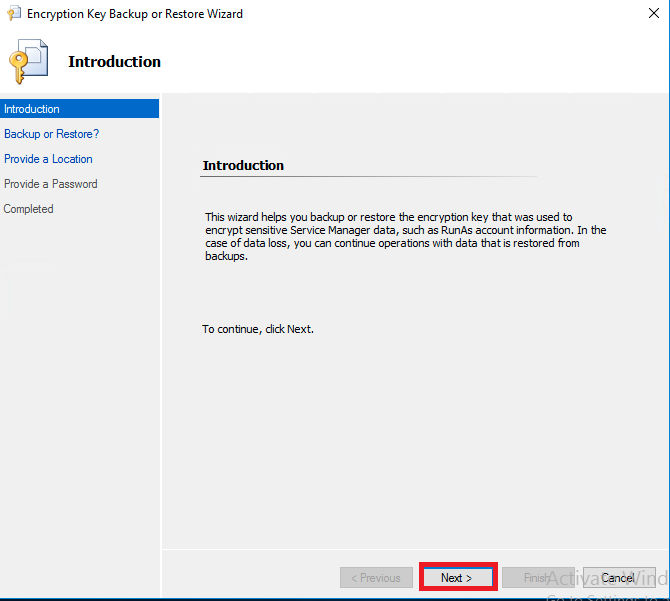This screenshot has height=601, width=670.
Task: Click the wizard description paragraph text
Action: (405, 236)
